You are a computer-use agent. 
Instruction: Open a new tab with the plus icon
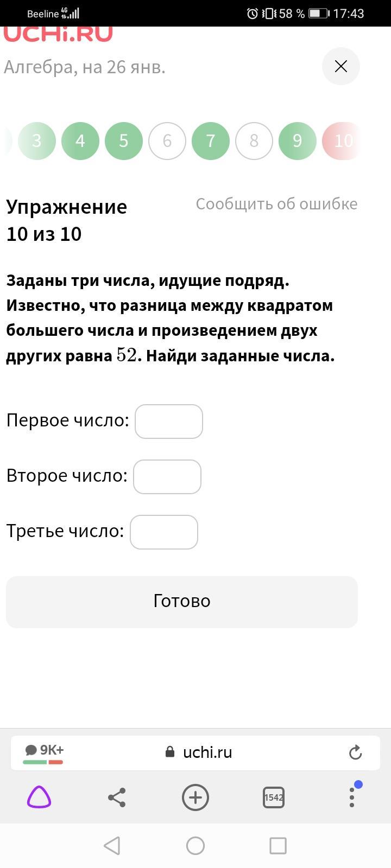pyautogui.click(x=195, y=797)
